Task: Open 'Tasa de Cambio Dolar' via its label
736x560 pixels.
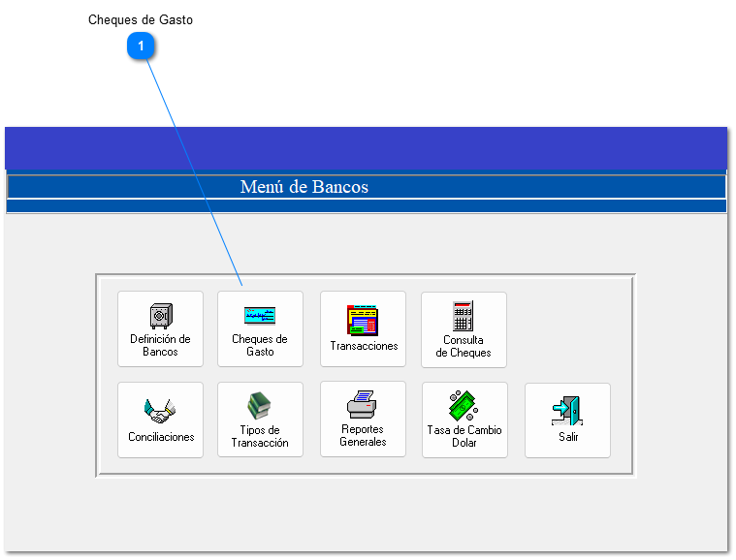Action: coord(464,437)
